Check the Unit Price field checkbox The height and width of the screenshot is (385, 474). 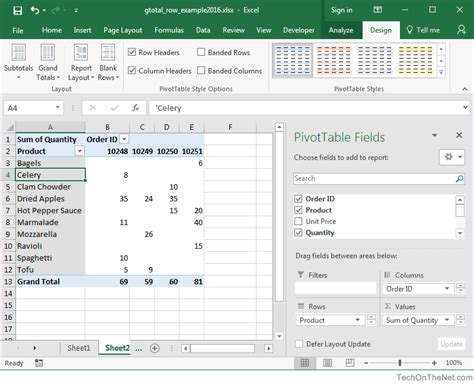pyautogui.click(x=298, y=221)
